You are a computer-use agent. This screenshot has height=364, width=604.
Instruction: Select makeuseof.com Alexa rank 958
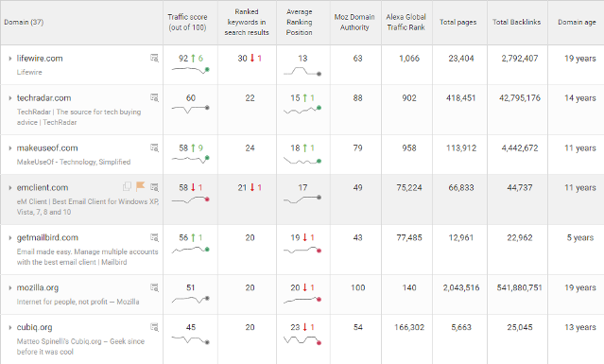409,147
